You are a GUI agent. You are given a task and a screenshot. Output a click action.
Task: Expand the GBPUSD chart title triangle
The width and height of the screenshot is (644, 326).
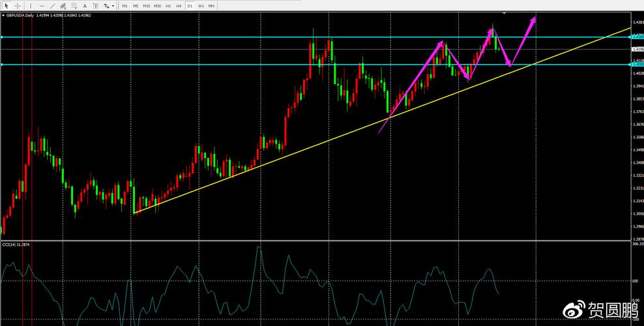3,14
